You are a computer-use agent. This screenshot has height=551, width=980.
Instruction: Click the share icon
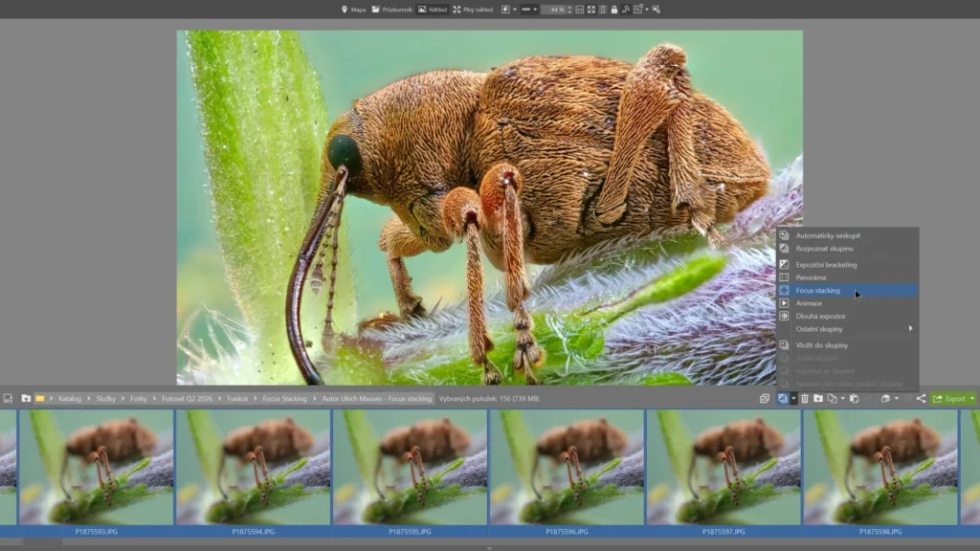tap(921, 399)
